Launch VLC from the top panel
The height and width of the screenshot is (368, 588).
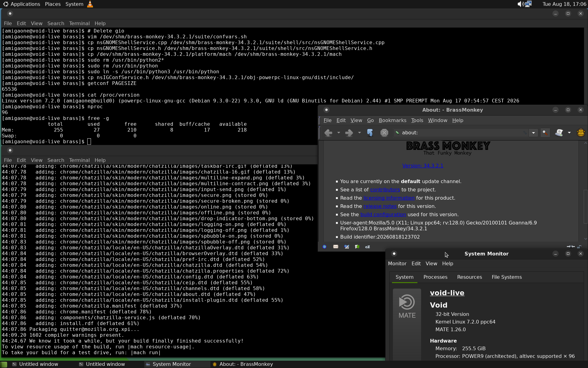pos(90,4)
